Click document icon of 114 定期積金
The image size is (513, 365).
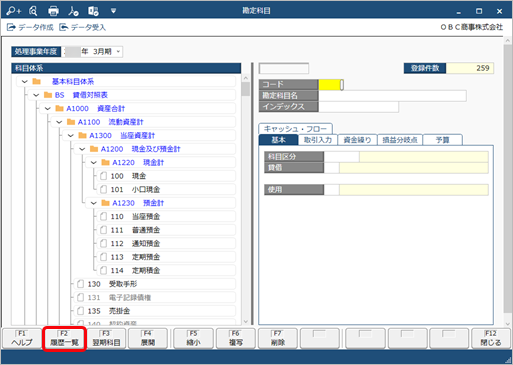click(104, 270)
